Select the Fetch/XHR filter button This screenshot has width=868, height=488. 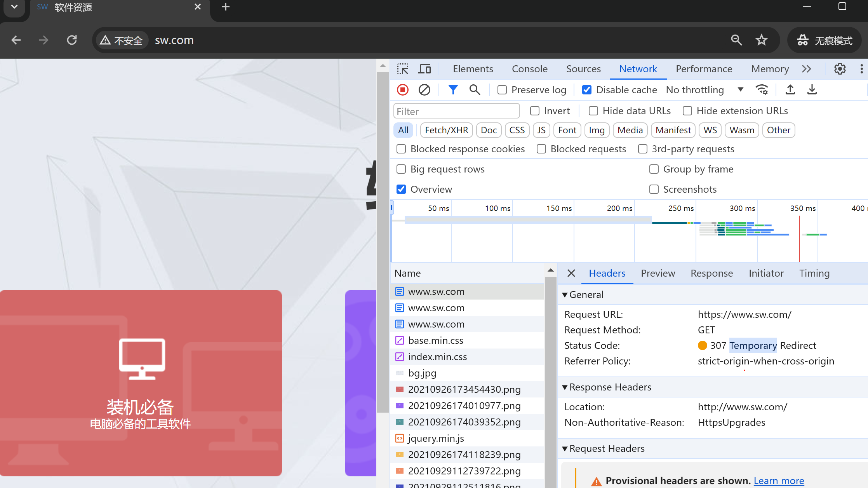click(x=446, y=130)
